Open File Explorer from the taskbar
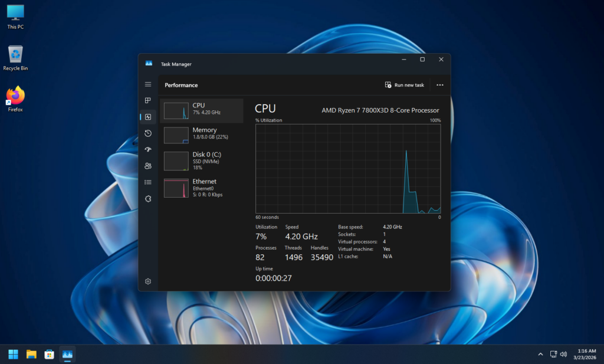The image size is (604, 364). [31, 354]
